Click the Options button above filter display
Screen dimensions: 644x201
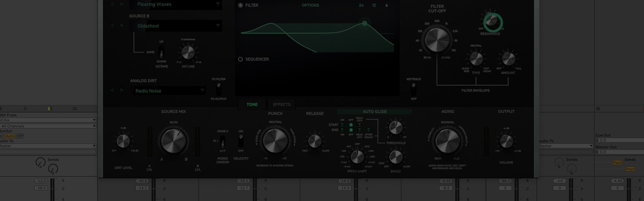pyautogui.click(x=310, y=5)
